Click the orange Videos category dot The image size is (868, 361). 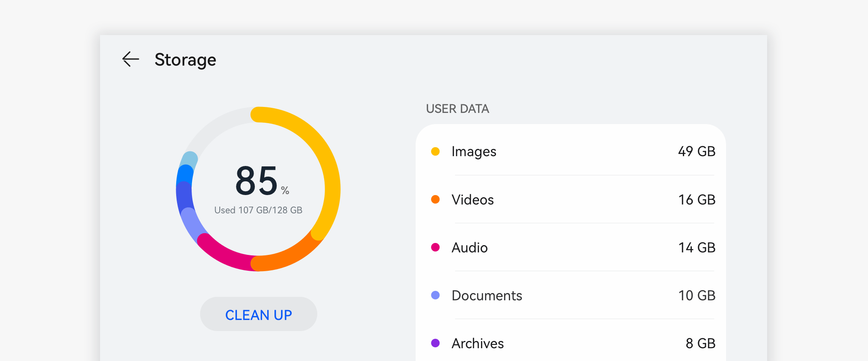tap(435, 199)
